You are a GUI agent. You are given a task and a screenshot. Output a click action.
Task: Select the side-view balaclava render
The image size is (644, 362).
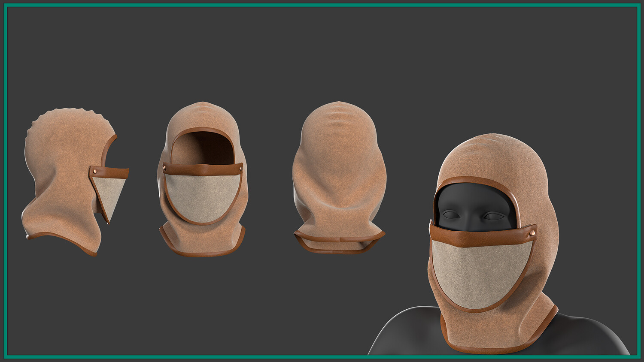[x=74, y=182]
